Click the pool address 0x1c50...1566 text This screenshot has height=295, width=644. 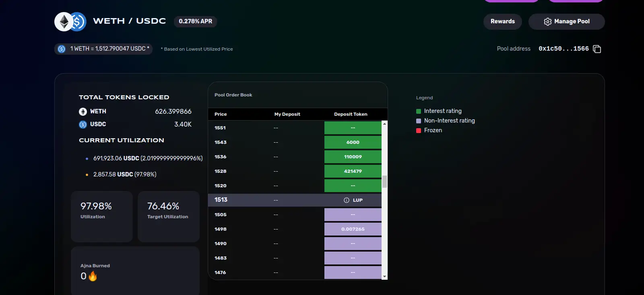563,49
